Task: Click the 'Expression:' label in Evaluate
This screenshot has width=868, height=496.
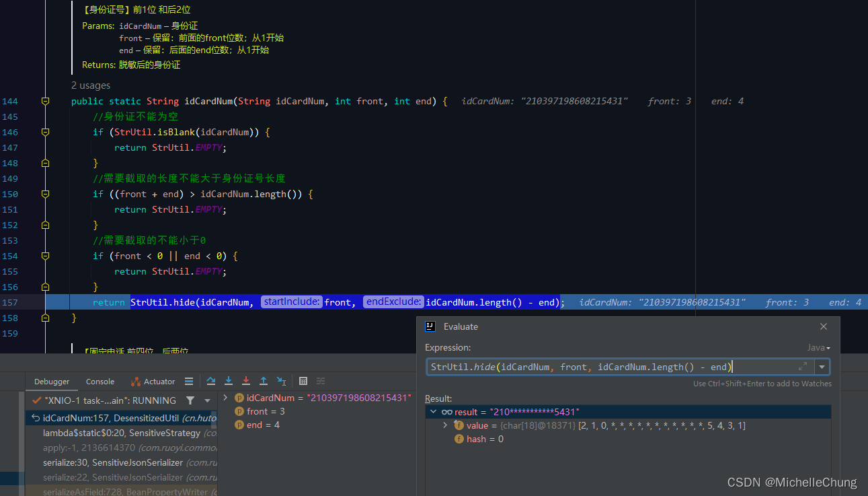Action: 448,348
